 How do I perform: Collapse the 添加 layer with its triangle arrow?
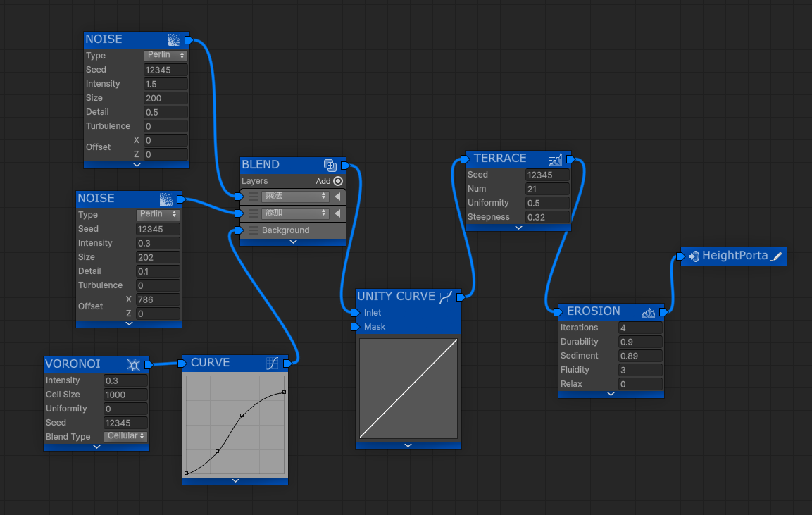point(337,213)
